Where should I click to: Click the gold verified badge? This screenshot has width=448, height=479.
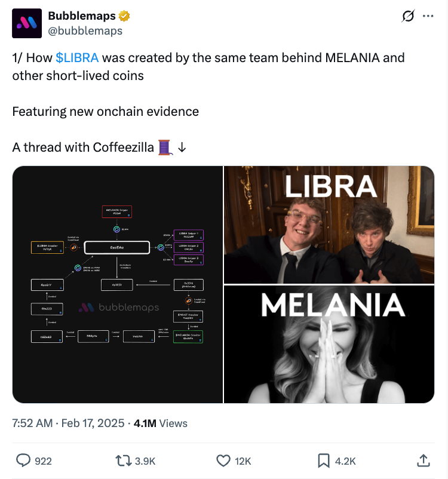coord(125,16)
